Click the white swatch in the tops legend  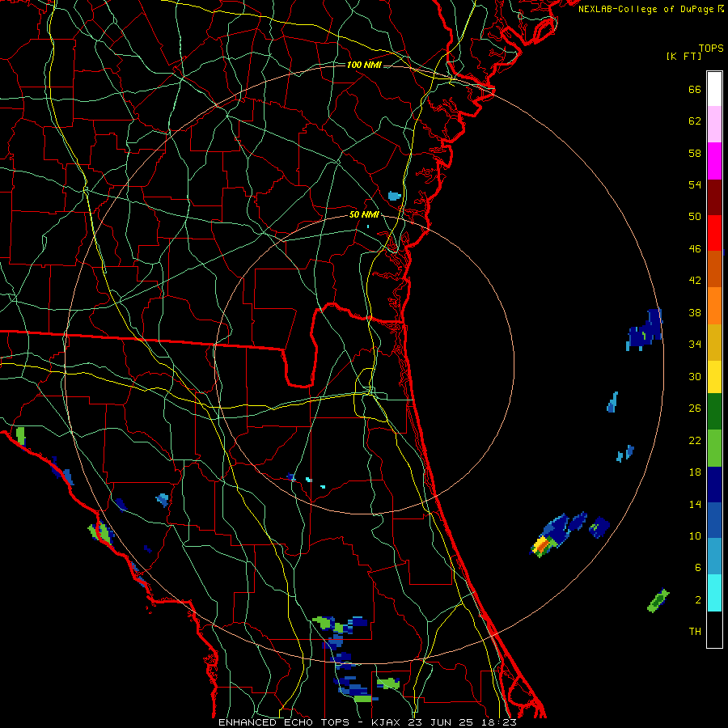point(714,89)
